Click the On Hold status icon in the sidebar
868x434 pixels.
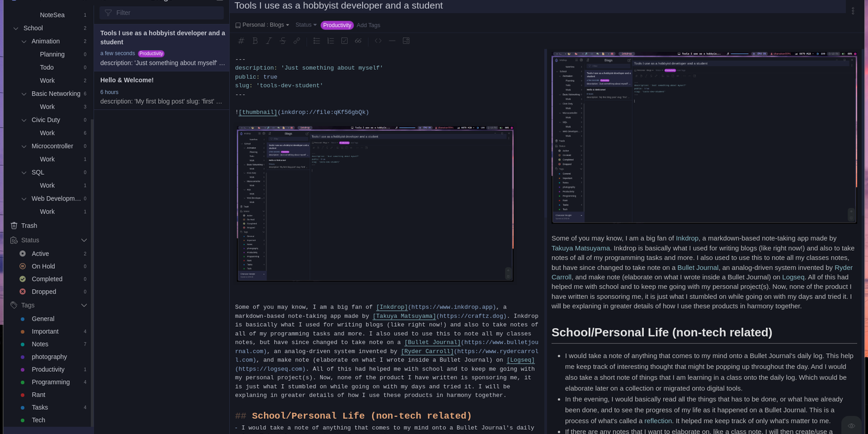(x=22, y=266)
